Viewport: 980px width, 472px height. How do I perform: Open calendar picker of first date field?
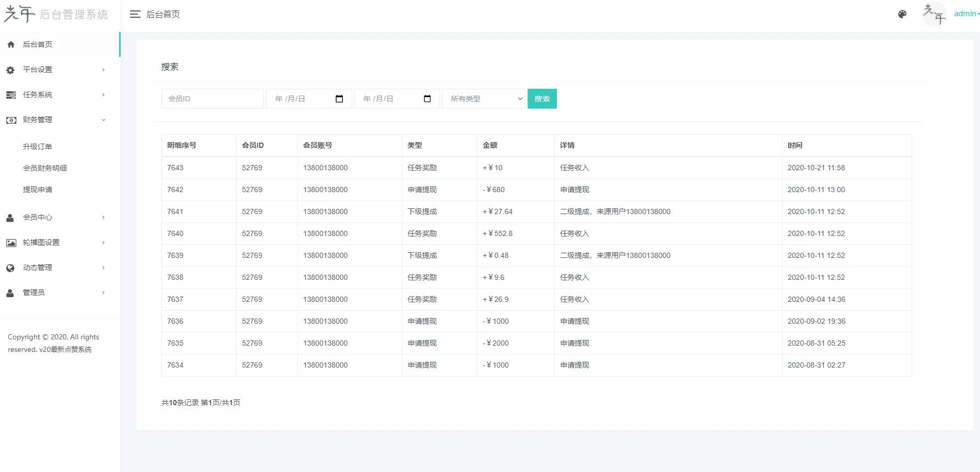click(339, 99)
